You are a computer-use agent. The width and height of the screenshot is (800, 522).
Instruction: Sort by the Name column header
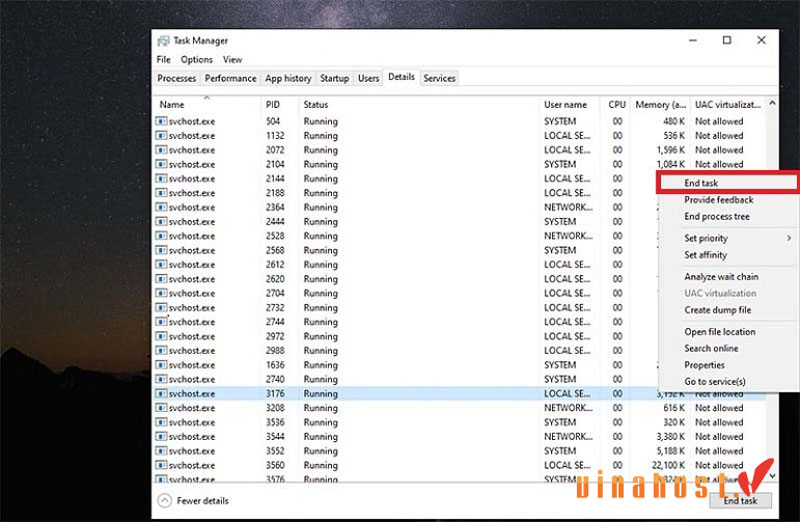pos(208,105)
